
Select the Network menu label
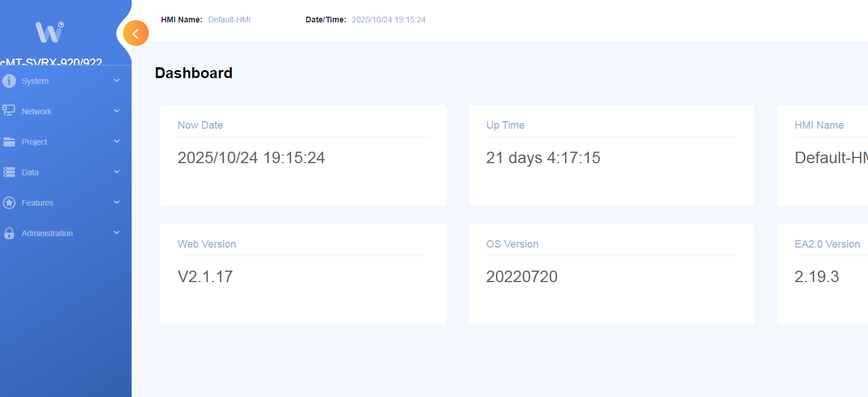point(36,111)
